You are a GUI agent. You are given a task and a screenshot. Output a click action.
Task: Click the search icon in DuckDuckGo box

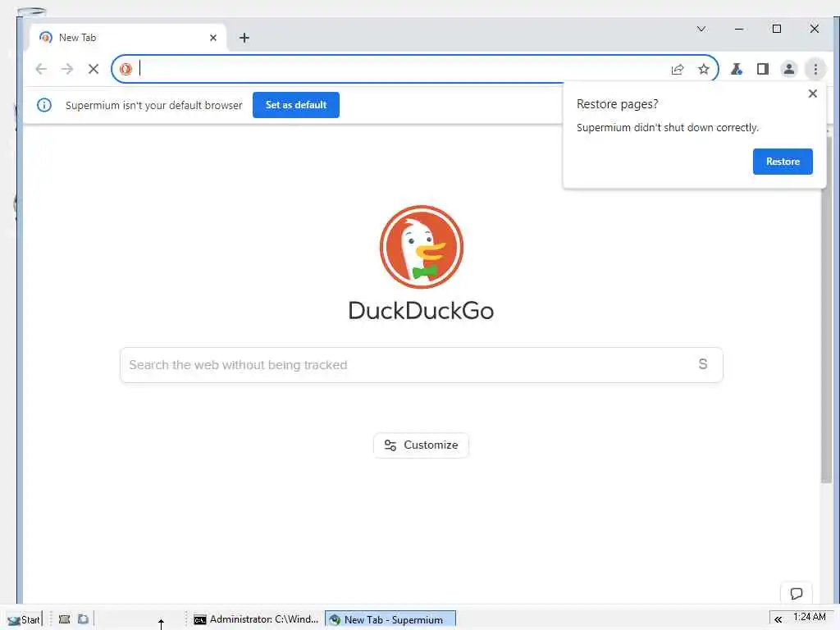(x=702, y=364)
